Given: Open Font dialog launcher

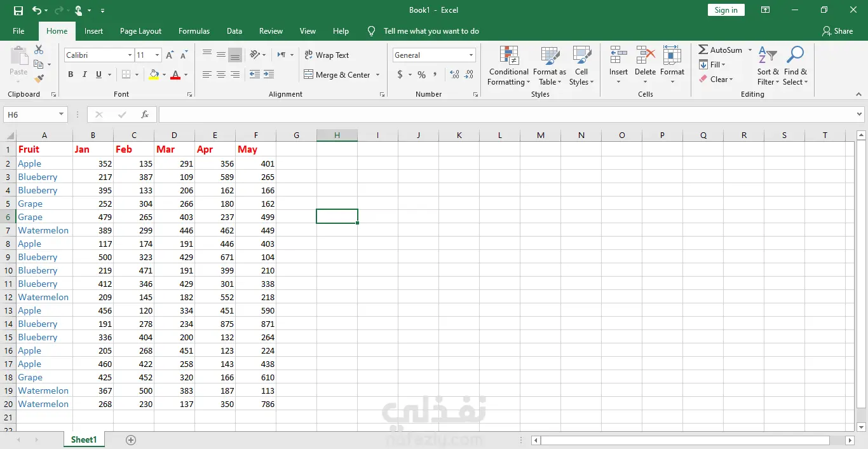Looking at the screenshot, I should click(189, 94).
